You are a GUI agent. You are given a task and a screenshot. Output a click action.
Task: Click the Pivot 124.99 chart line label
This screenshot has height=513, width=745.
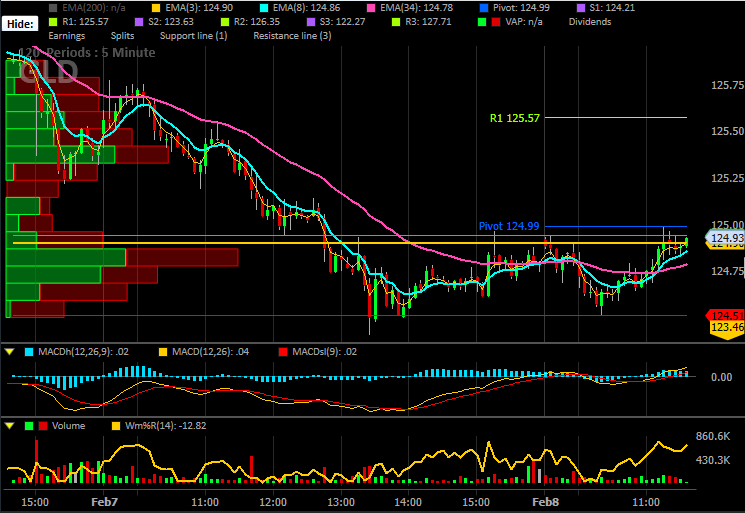tap(509, 226)
